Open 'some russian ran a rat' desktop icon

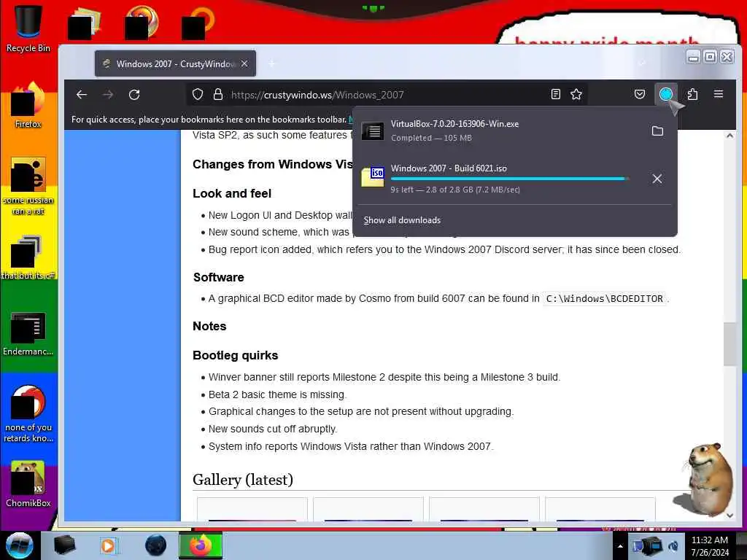[x=28, y=186]
